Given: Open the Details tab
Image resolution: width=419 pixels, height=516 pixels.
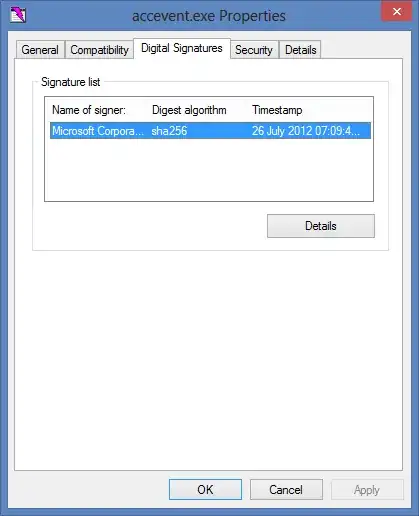Looking at the screenshot, I should tap(300, 50).
